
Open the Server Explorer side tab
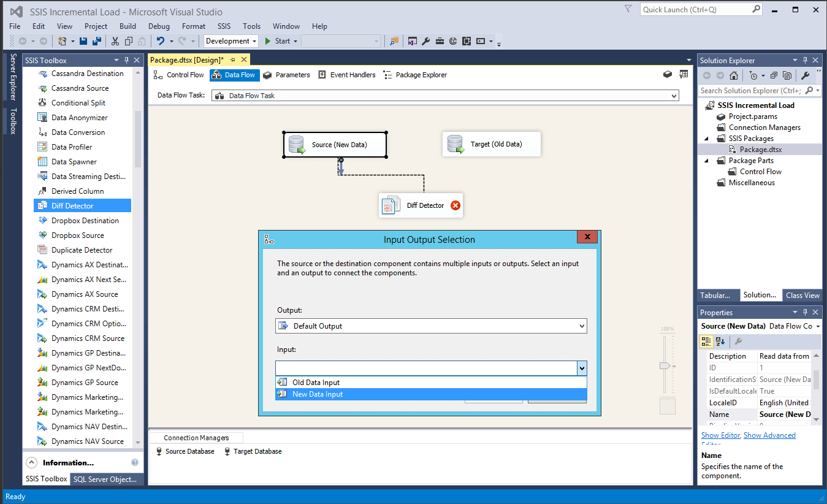tap(13, 77)
